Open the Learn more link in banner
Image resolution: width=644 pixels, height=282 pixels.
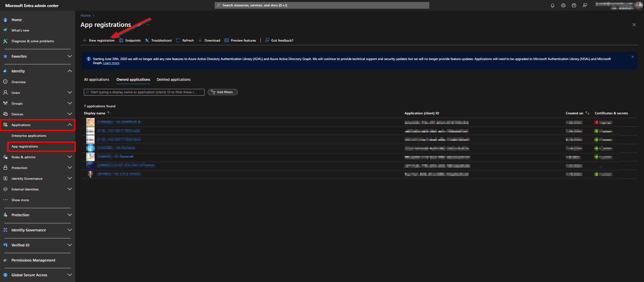point(111,63)
